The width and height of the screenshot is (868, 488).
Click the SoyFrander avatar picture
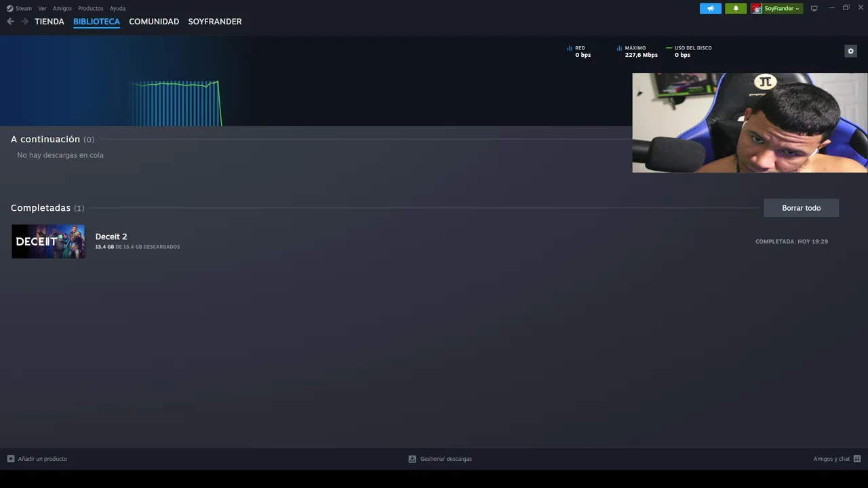pyautogui.click(x=756, y=8)
